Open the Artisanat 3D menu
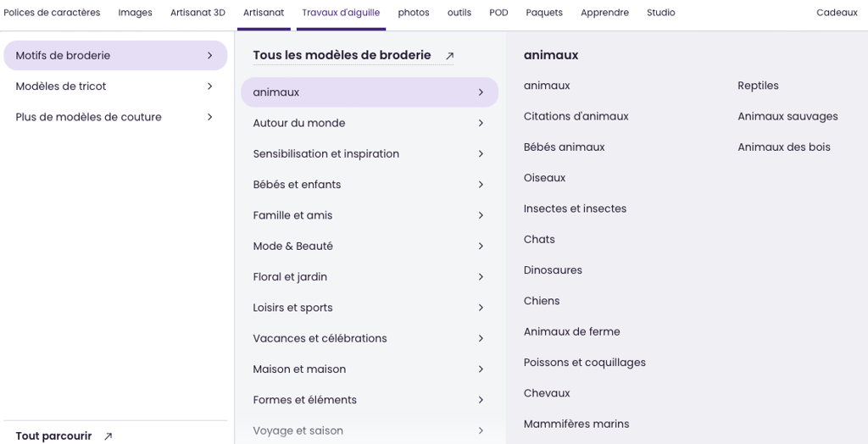 [x=198, y=13]
